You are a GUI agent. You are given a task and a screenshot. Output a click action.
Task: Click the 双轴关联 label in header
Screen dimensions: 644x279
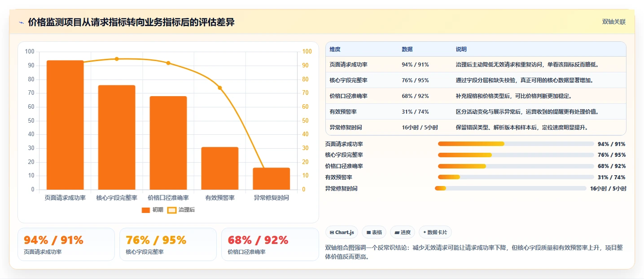[x=613, y=22]
